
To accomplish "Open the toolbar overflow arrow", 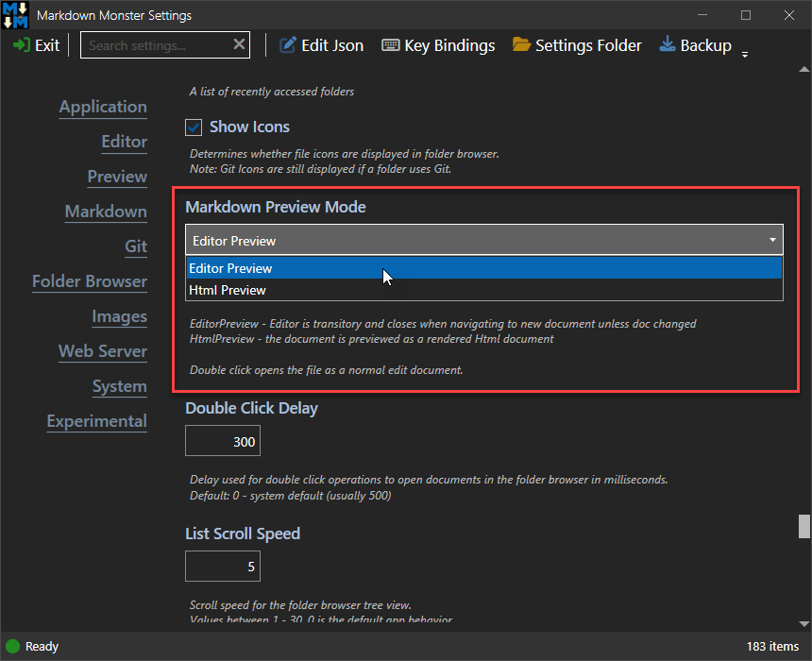I will 745,55.
